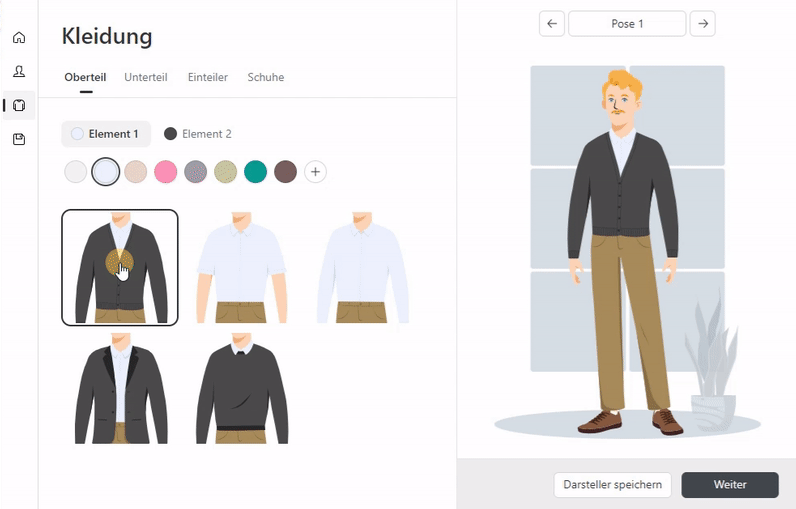796x509 pixels.
Task: Go to previous pose with left arrow
Action: tap(552, 24)
